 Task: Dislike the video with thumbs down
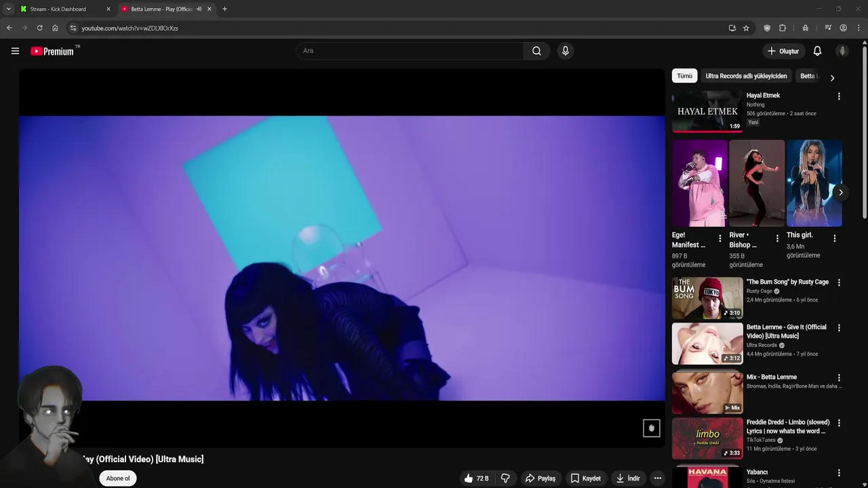(x=505, y=478)
